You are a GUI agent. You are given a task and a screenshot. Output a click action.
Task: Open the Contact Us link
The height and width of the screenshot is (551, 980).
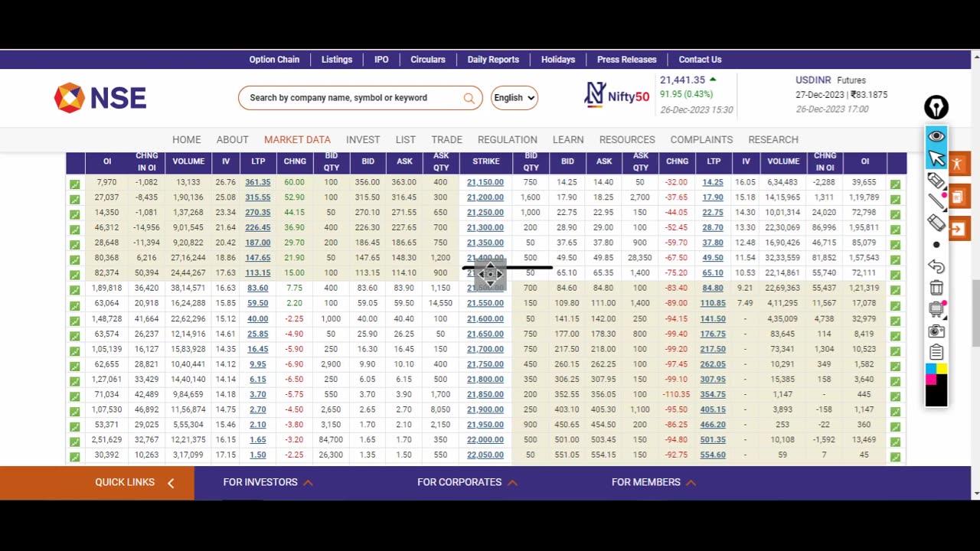[700, 60]
